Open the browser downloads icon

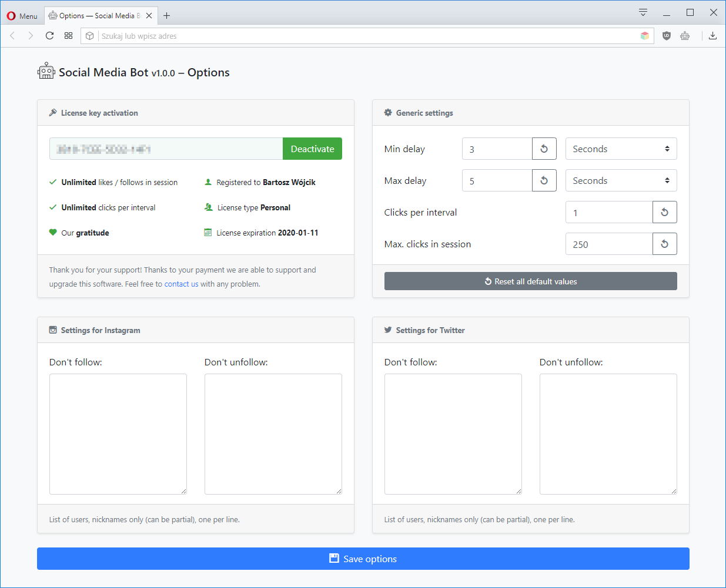(712, 36)
